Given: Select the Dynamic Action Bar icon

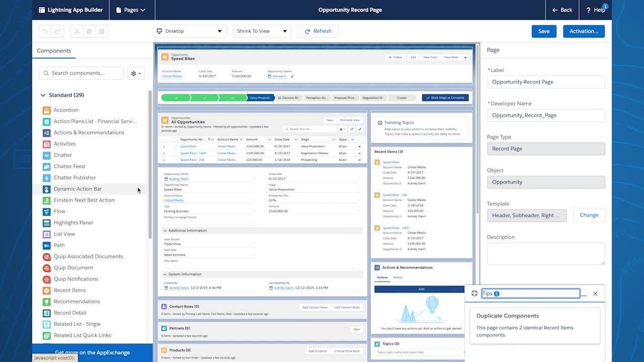Looking at the screenshot, I should [x=46, y=189].
